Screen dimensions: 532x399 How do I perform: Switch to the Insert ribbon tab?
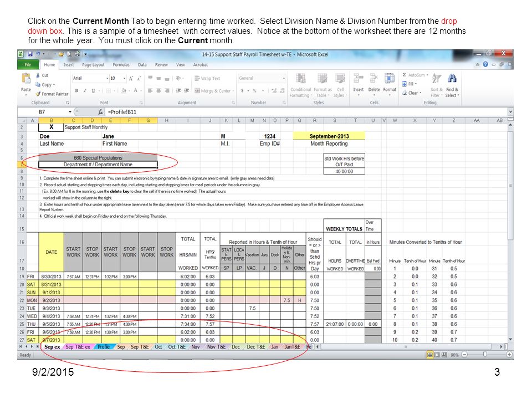click(68, 64)
